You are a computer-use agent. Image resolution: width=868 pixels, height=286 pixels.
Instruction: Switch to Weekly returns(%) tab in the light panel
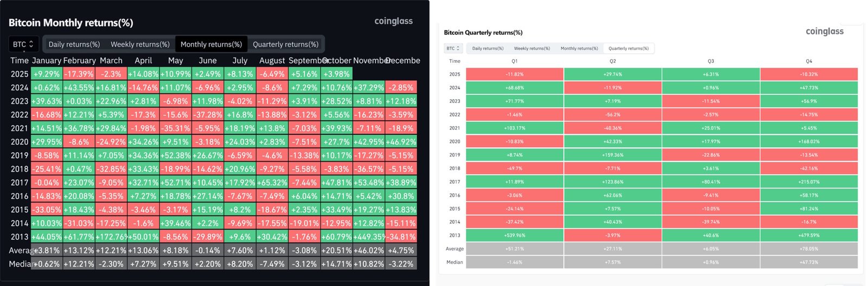point(532,48)
